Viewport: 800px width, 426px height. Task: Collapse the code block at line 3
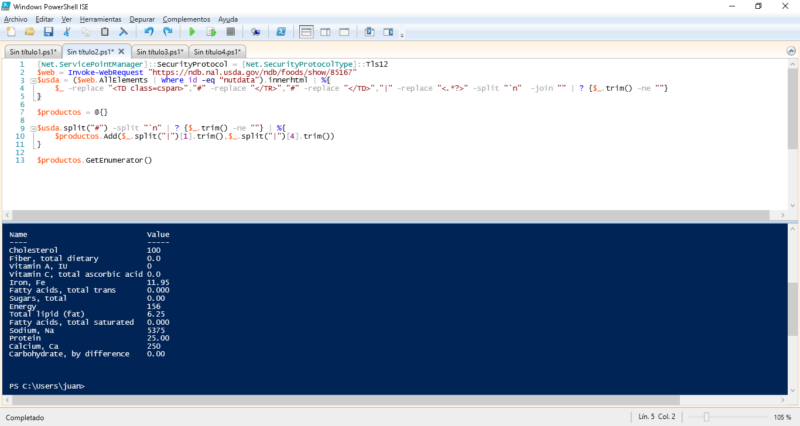click(33, 81)
